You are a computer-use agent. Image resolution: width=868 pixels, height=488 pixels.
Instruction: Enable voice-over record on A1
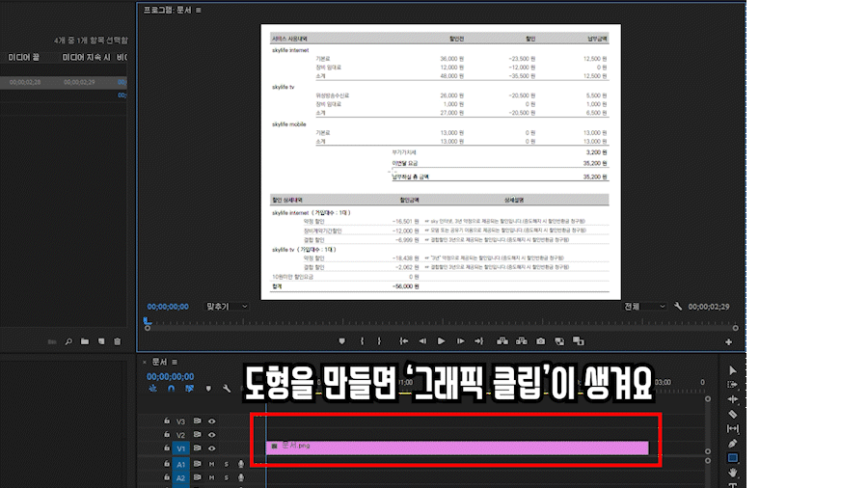pos(241,464)
